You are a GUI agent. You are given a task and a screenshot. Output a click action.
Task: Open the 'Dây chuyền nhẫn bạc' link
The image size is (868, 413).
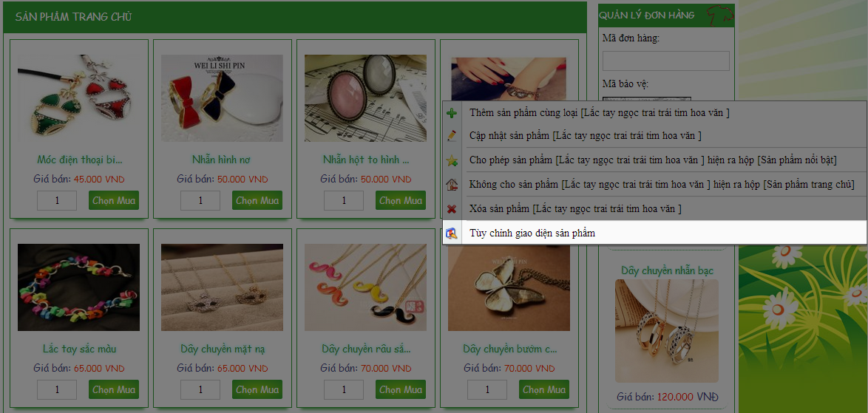(x=666, y=270)
